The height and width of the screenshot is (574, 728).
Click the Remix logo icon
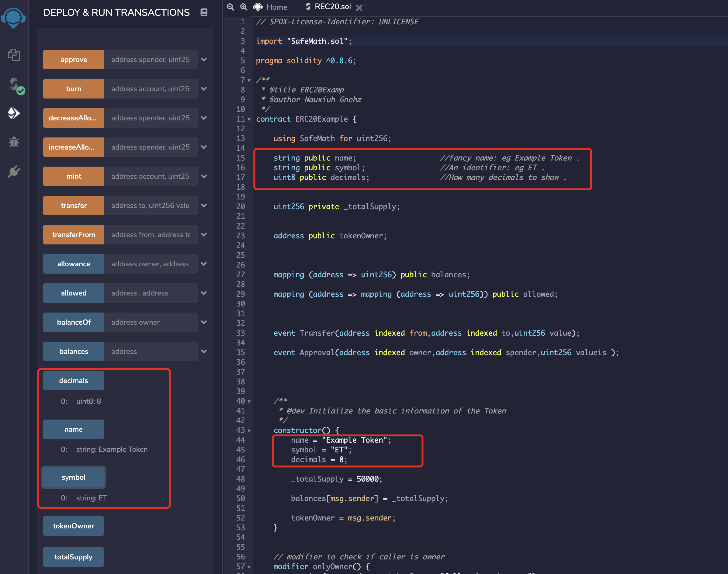13,17
